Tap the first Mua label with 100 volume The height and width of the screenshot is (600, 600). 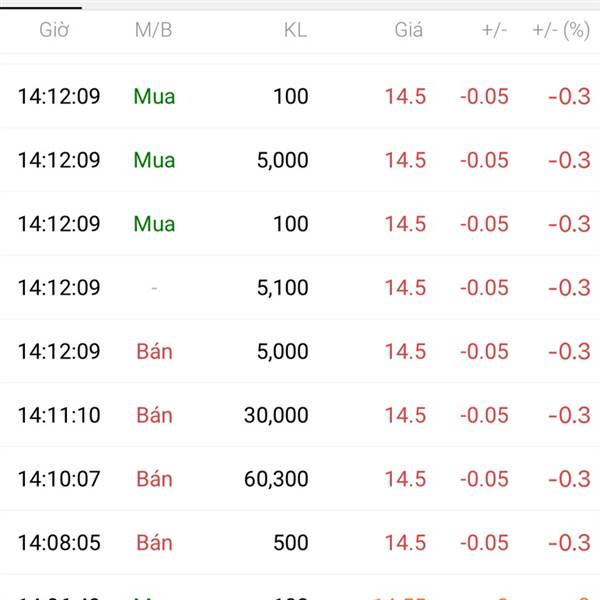coord(154,96)
